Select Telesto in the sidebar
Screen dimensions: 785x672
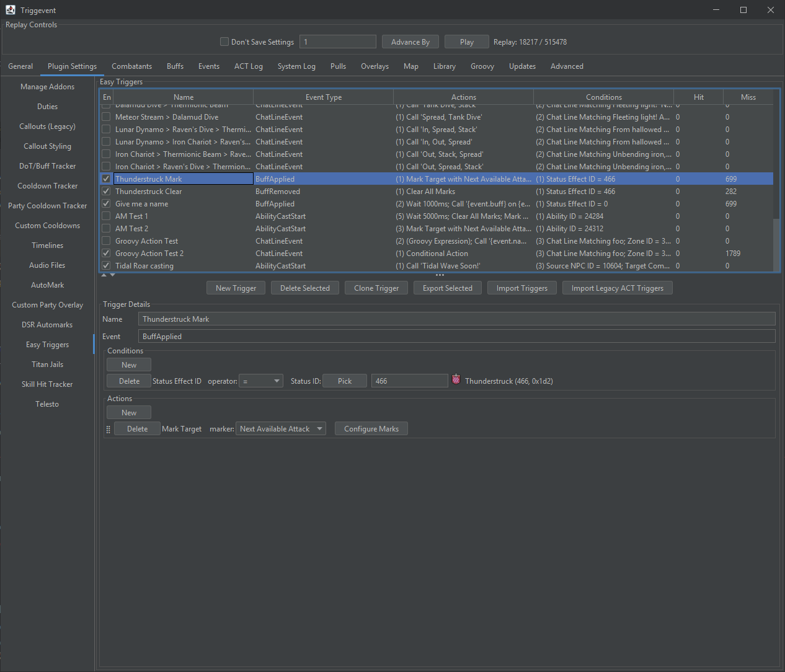[48, 404]
